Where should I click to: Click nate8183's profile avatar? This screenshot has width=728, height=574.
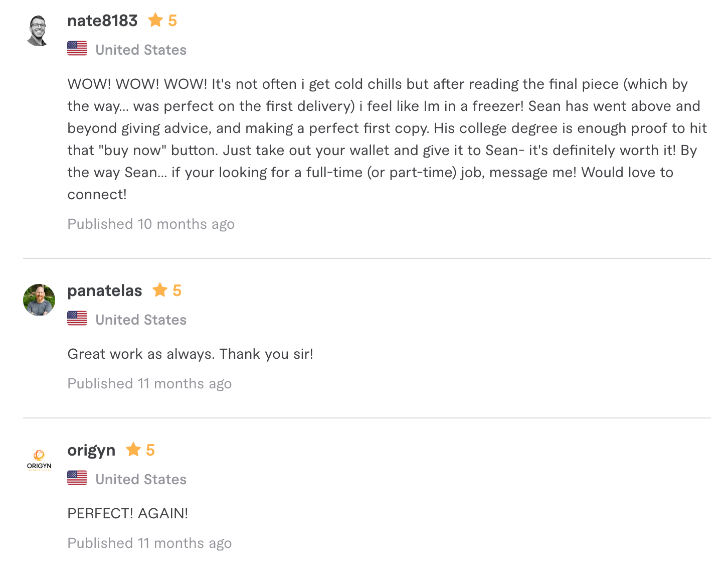point(39,31)
